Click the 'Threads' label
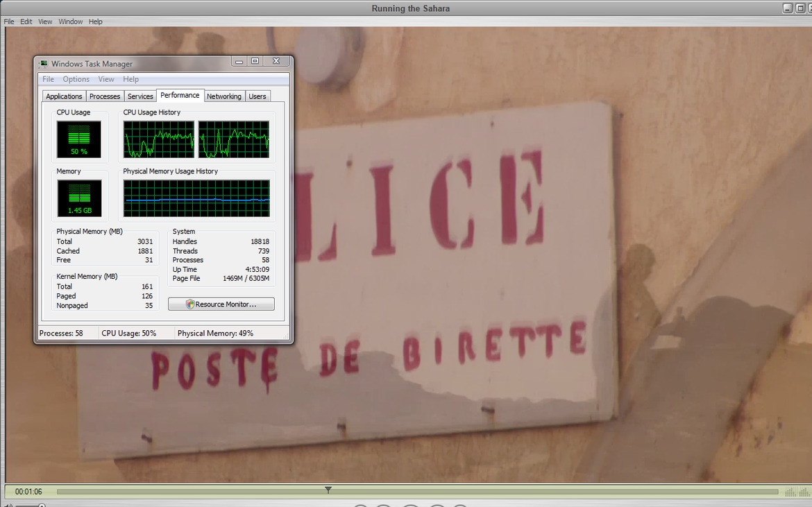This screenshot has height=507, width=812. click(x=185, y=251)
